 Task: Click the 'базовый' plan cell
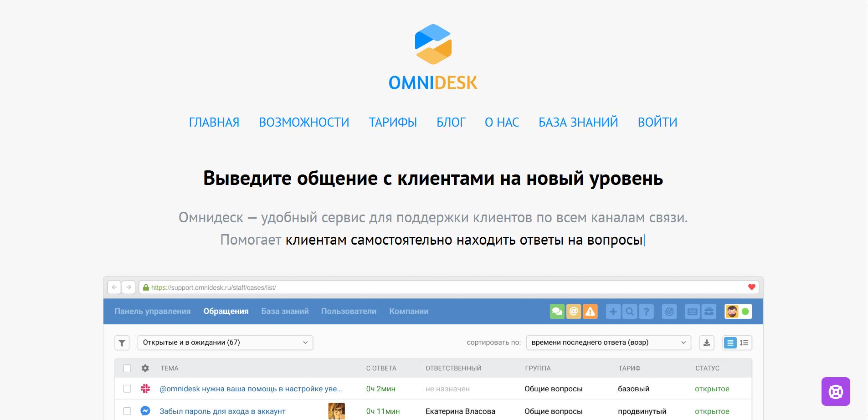point(634,389)
